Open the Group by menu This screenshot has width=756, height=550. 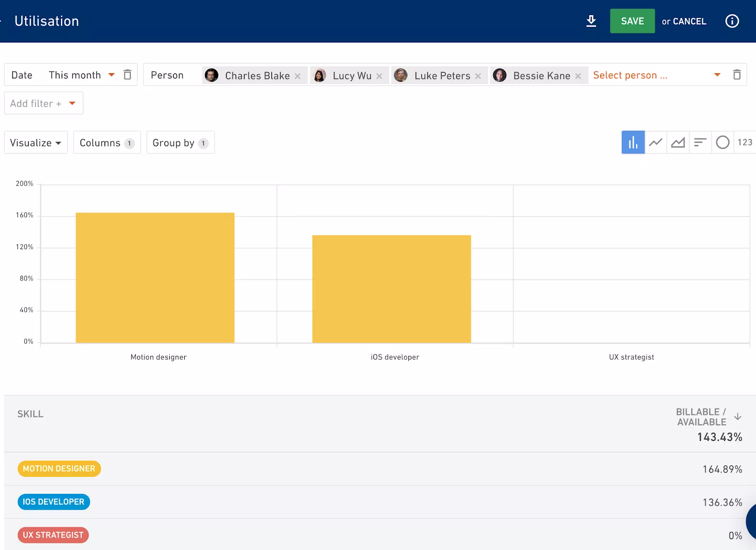[x=180, y=143]
